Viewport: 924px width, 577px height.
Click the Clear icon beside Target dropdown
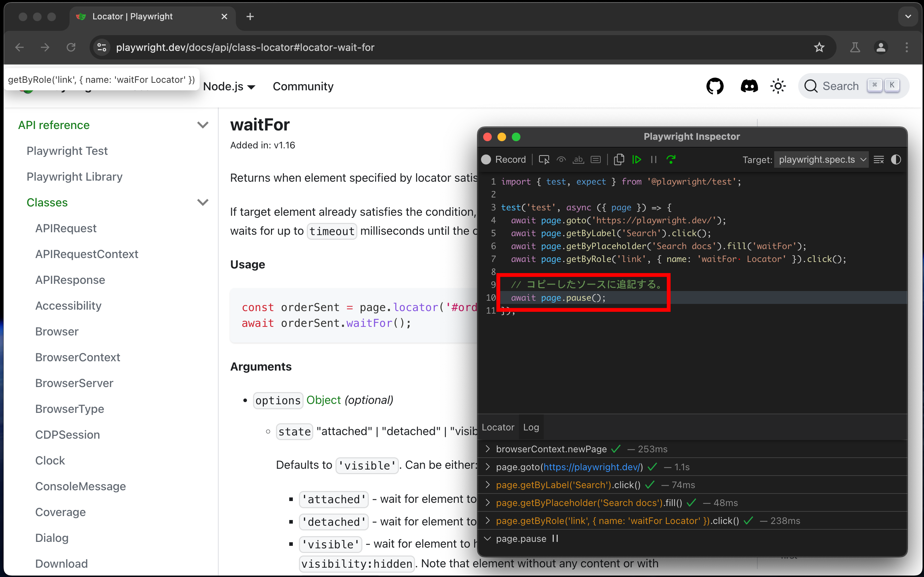878,159
